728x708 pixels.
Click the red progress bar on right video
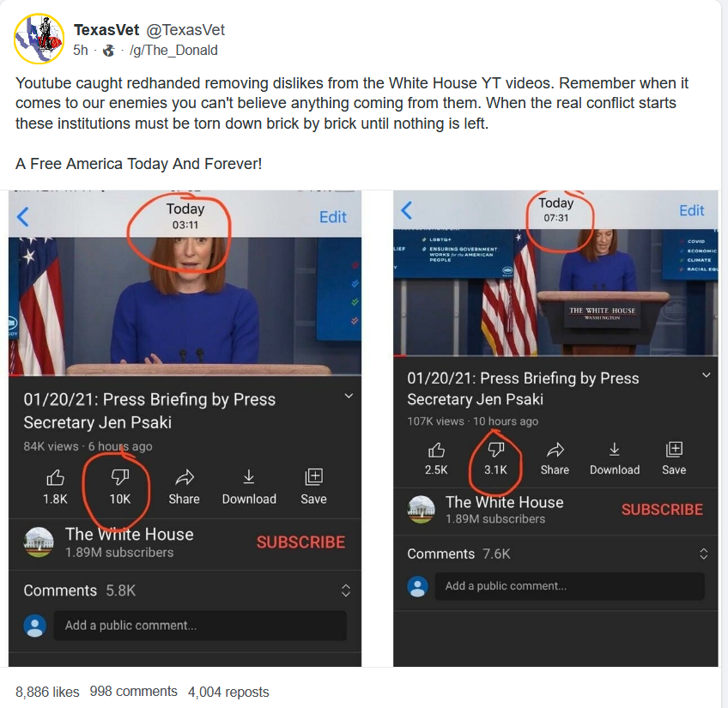(x=400, y=355)
